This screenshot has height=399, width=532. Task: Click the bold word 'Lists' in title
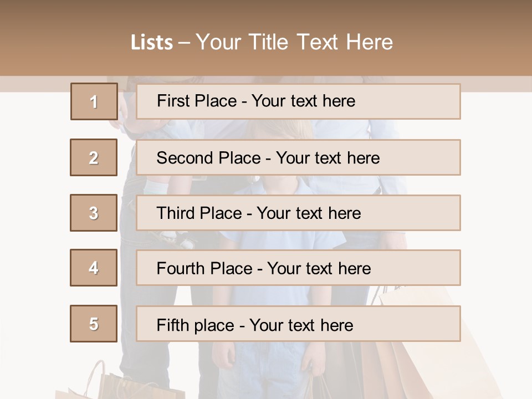tap(152, 43)
